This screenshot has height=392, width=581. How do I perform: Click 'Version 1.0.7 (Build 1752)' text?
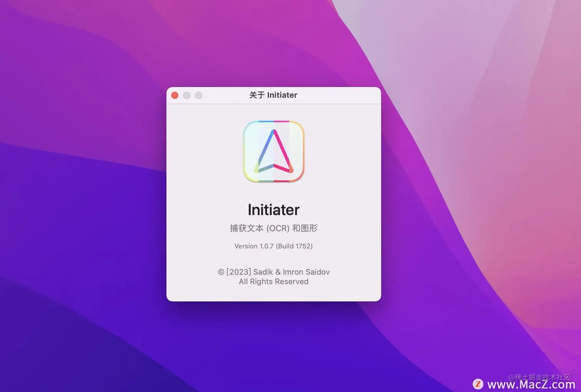click(274, 246)
